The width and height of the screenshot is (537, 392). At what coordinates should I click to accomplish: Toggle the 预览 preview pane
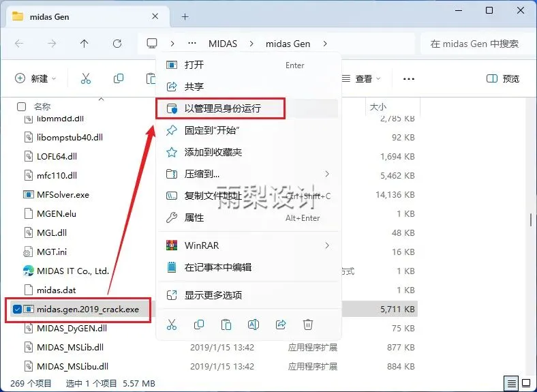503,79
